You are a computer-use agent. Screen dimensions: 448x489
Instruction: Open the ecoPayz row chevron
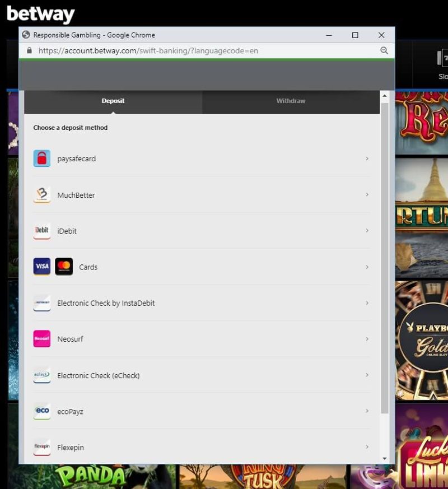point(367,411)
